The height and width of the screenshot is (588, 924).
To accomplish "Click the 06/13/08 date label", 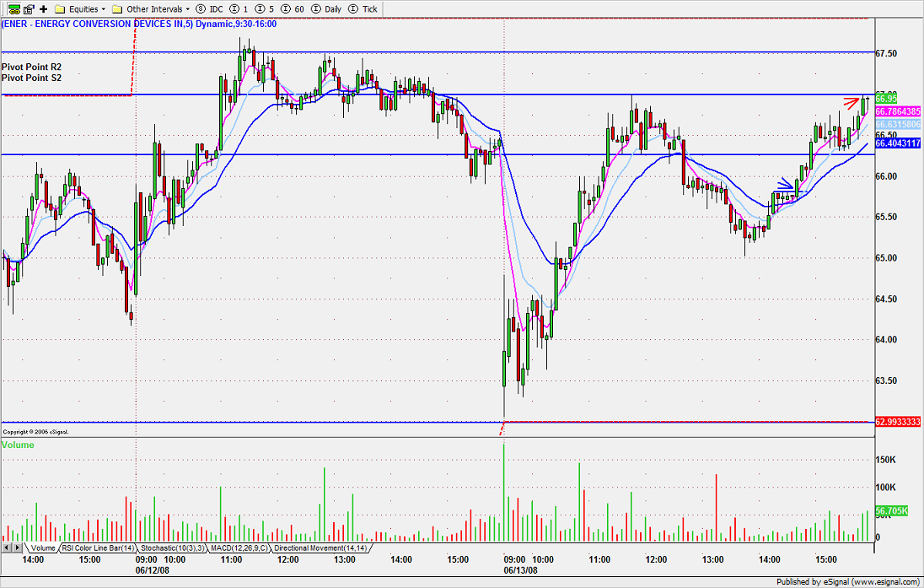I will 520,570.
